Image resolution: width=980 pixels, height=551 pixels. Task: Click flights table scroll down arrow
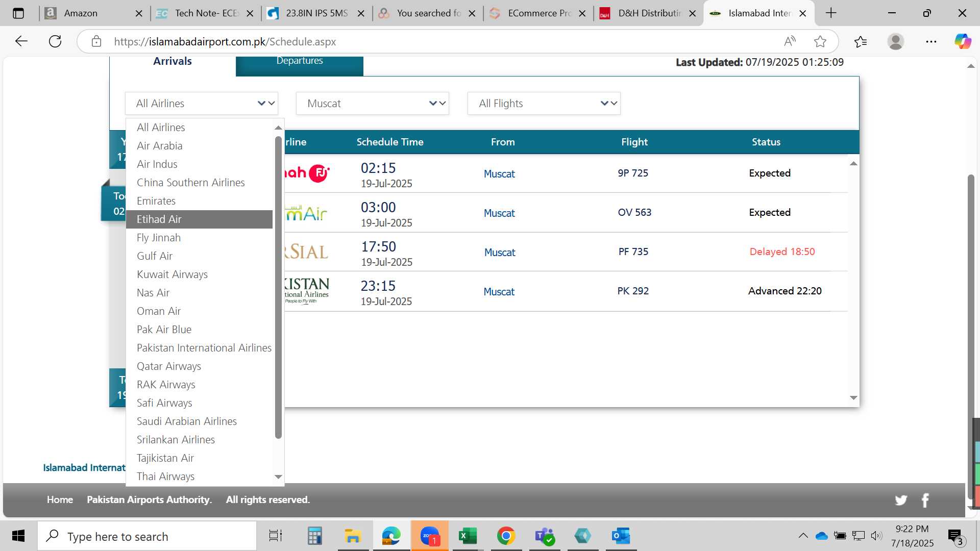pyautogui.click(x=853, y=398)
